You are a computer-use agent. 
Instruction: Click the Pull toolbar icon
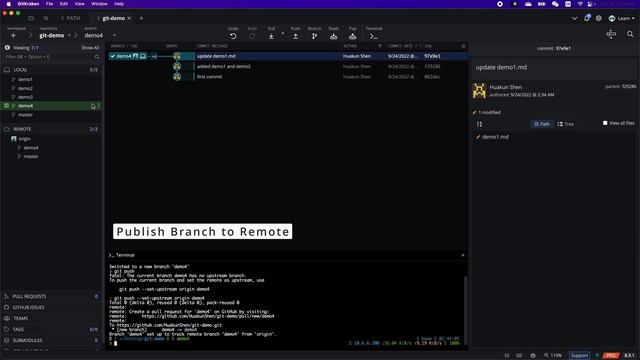coord(271,36)
